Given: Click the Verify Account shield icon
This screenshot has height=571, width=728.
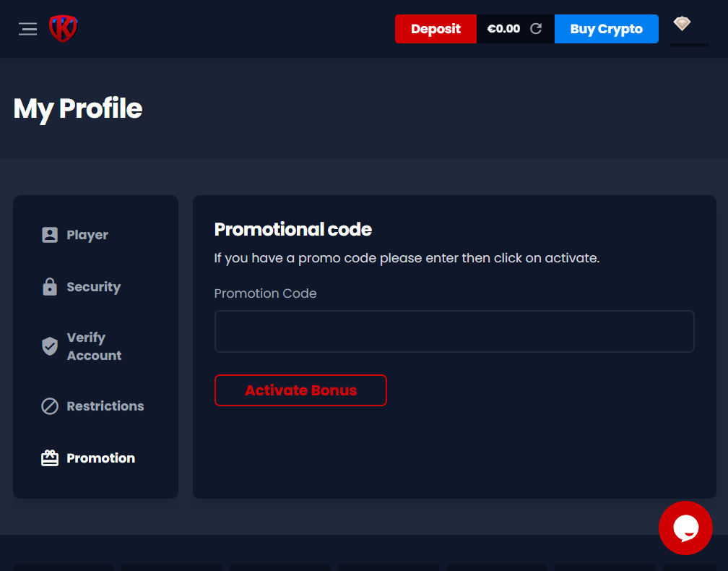Looking at the screenshot, I should click(50, 346).
